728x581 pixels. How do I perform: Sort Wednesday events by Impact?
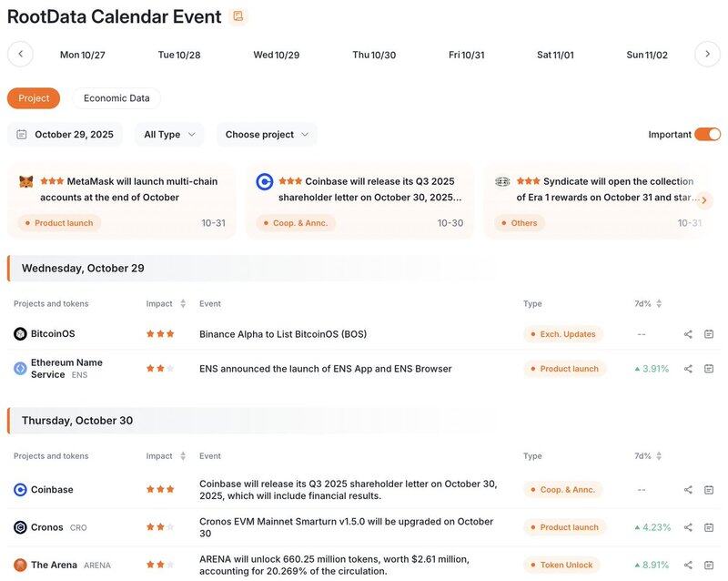pyautogui.click(x=183, y=303)
